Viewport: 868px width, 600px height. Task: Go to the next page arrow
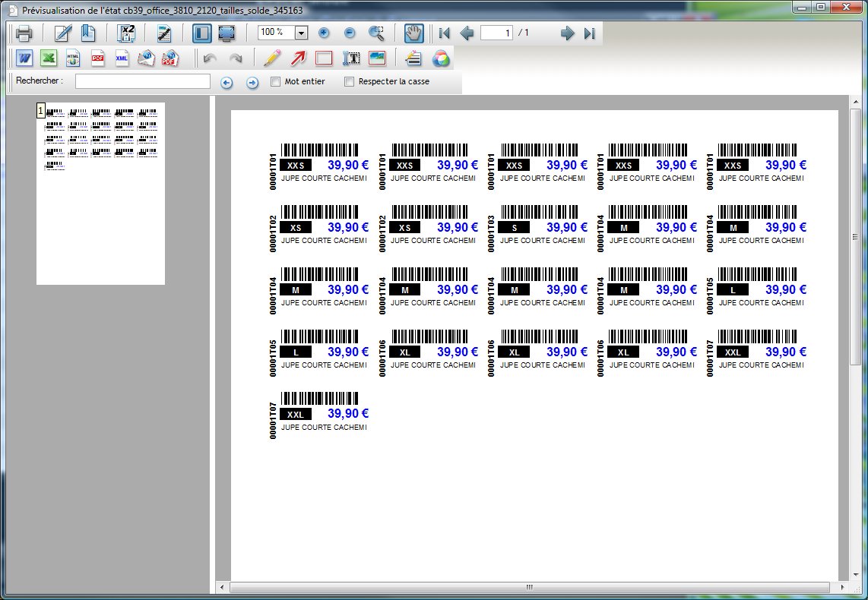click(568, 33)
